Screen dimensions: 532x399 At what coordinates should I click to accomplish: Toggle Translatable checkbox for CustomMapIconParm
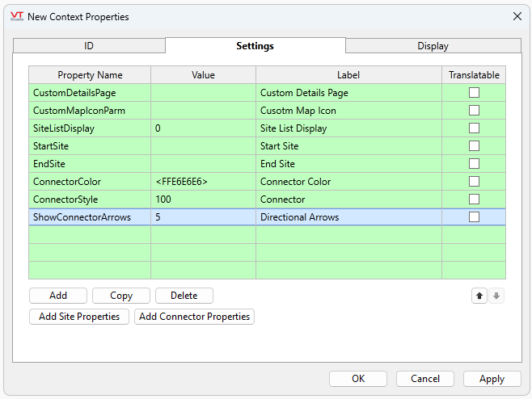(x=474, y=110)
